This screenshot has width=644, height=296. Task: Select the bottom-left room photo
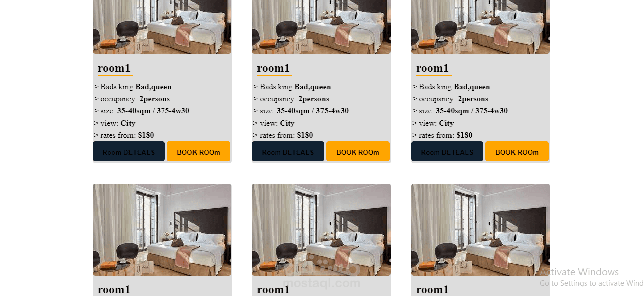point(162,229)
